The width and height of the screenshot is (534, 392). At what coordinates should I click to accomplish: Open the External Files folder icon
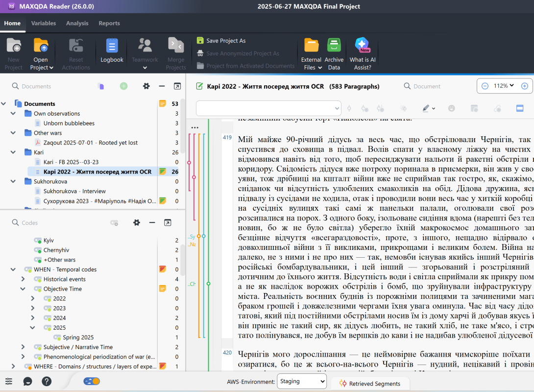pos(311,45)
